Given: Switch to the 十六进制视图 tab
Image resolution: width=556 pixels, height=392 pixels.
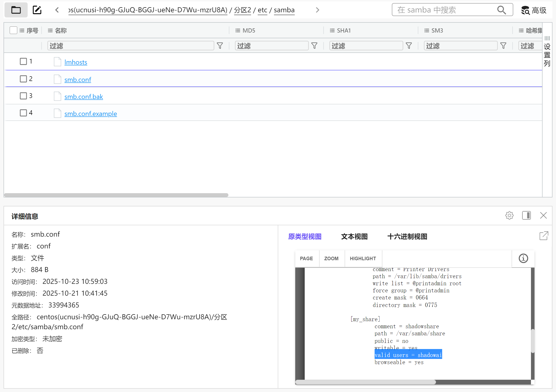Looking at the screenshot, I should 407,237.
